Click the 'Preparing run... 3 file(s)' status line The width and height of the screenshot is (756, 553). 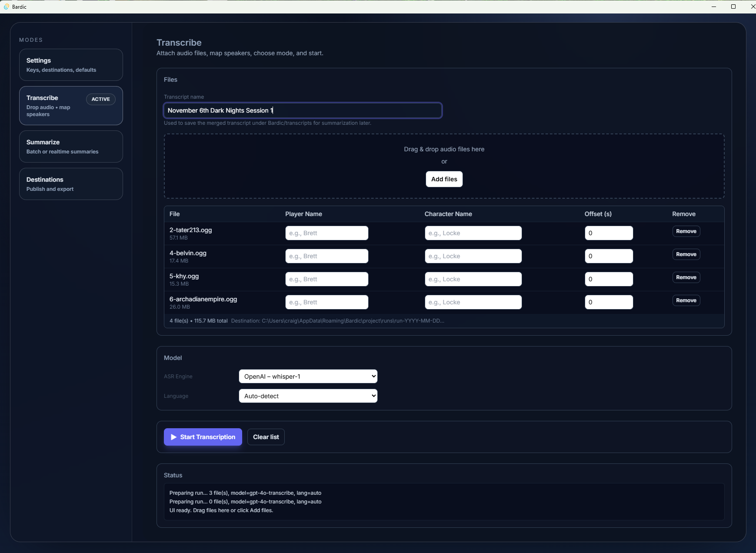tap(245, 493)
